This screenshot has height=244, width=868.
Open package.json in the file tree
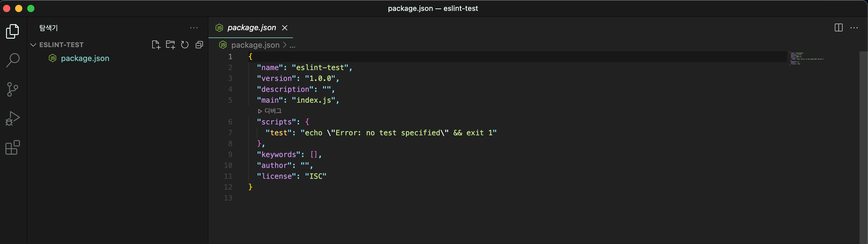click(x=85, y=58)
